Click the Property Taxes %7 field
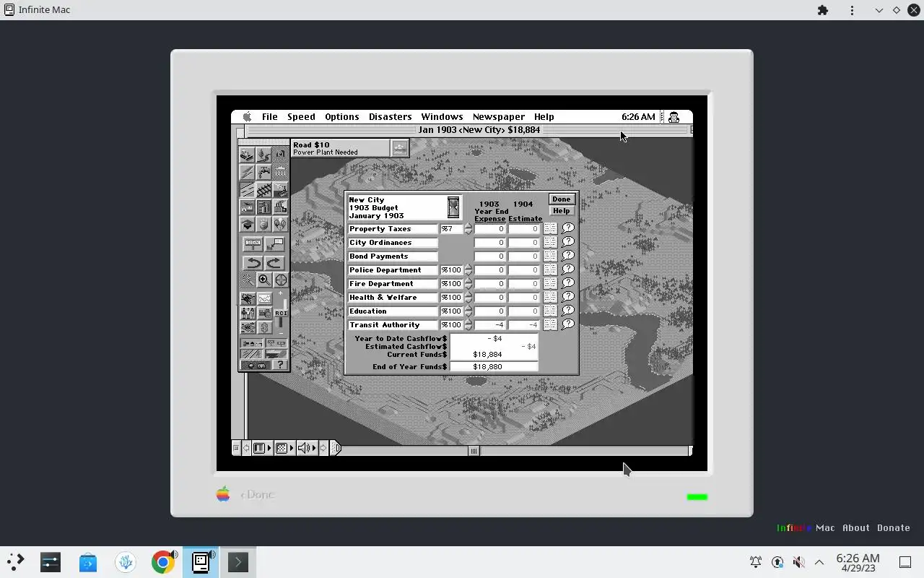The height and width of the screenshot is (578, 924). click(x=451, y=229)
